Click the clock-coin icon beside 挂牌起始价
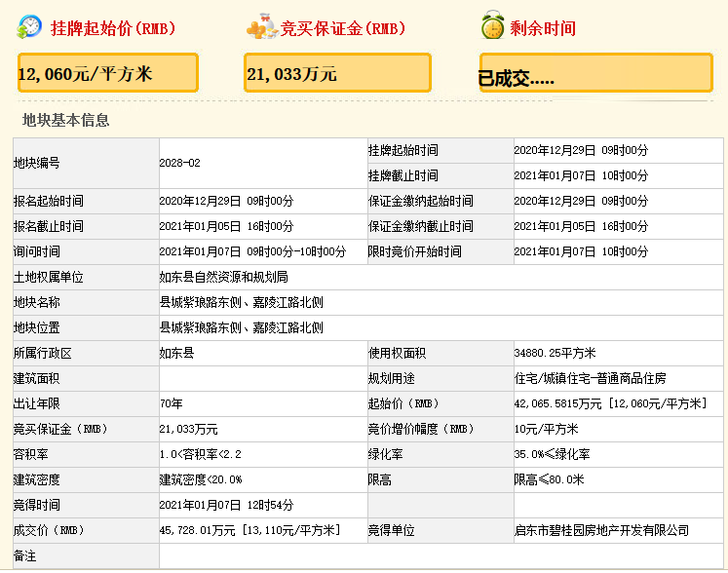The image size is (728, 573). (29, 27)
